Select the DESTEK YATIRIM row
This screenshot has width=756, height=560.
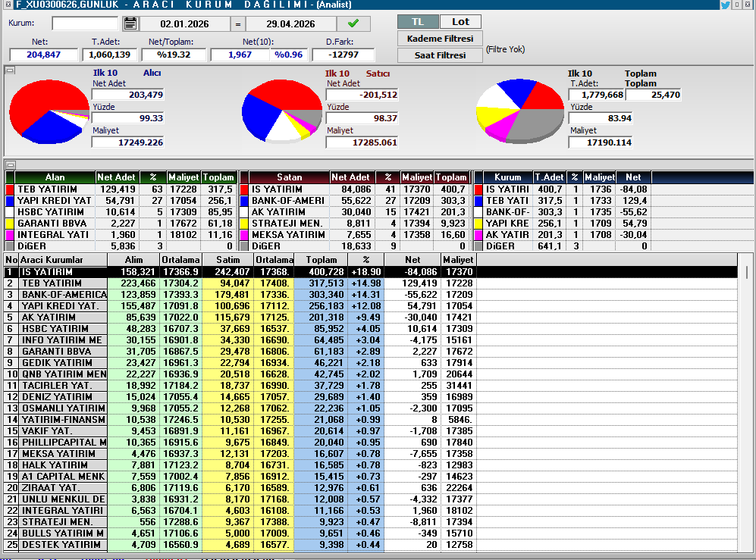tap(370, 545)
